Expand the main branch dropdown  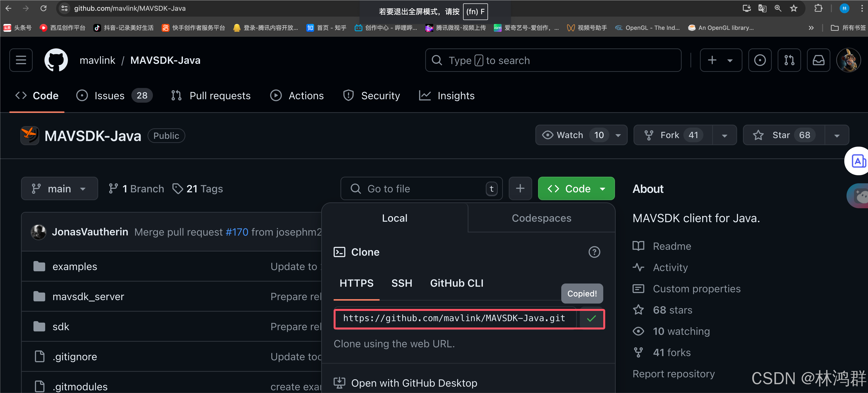[x=59, y=188]
